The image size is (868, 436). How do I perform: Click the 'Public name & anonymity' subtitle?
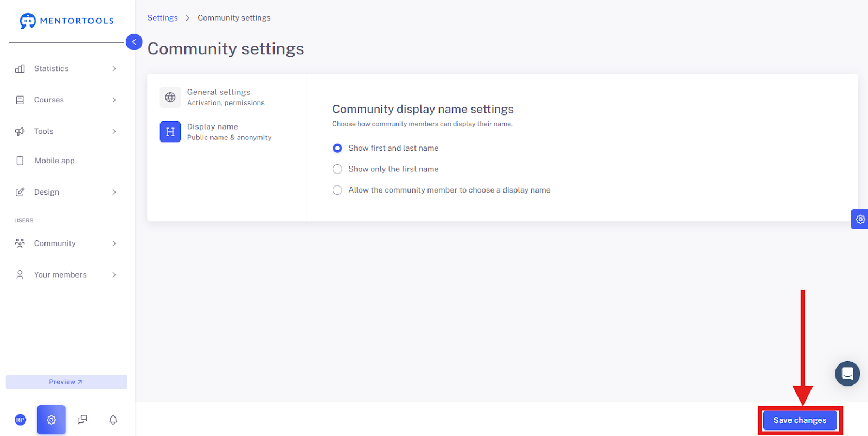point(229,137)
